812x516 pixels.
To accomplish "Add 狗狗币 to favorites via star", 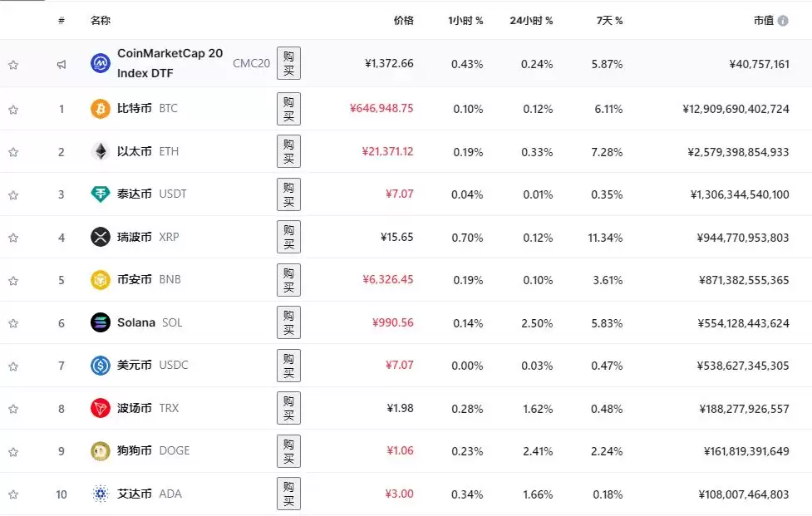I will pyautogui.click(x=13, y=451).
